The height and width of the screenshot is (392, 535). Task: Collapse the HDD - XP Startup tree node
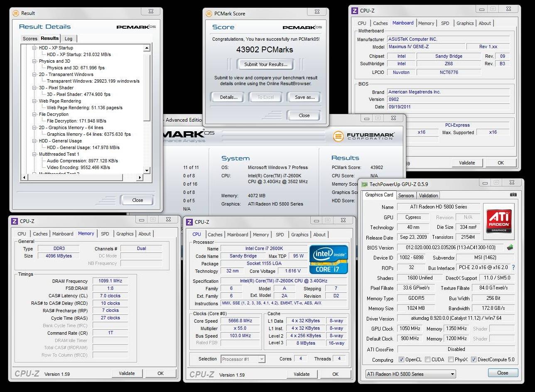(34, 48)
